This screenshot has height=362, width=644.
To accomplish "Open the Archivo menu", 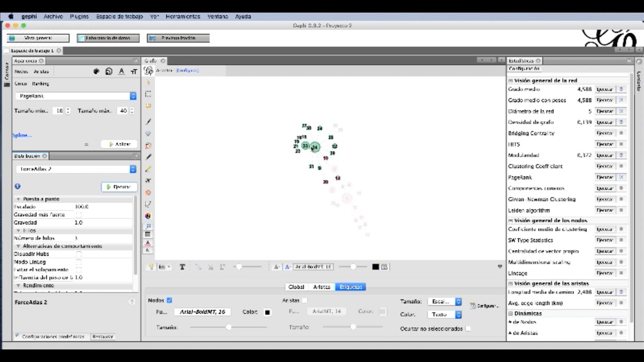I will (53, 17).
